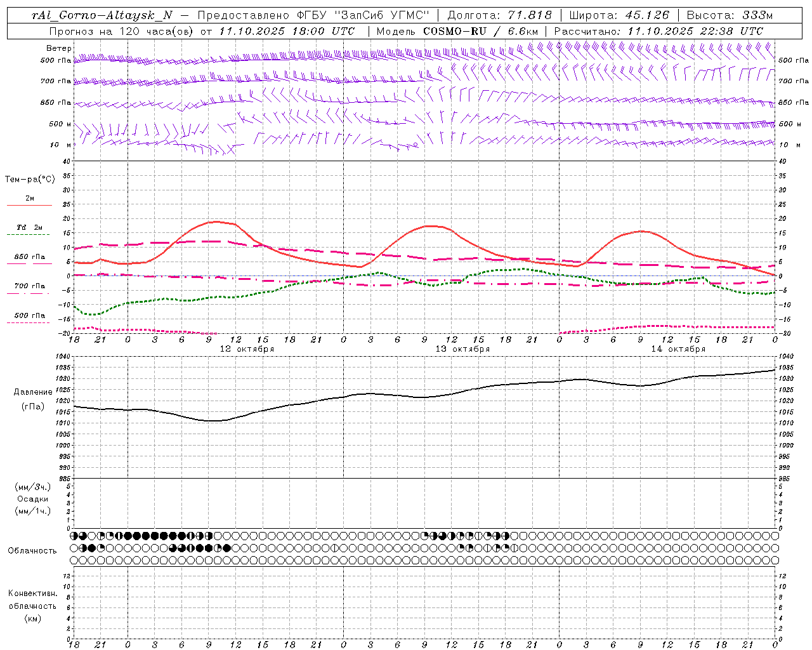This screenshot has width=812, height=650.
Task: Click the 10 м wind level label on left
Action: click(60, 145)
